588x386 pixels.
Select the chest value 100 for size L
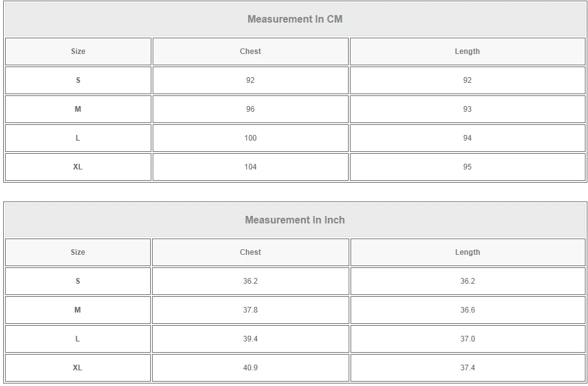pyautogui.click(x=250, y=138)
